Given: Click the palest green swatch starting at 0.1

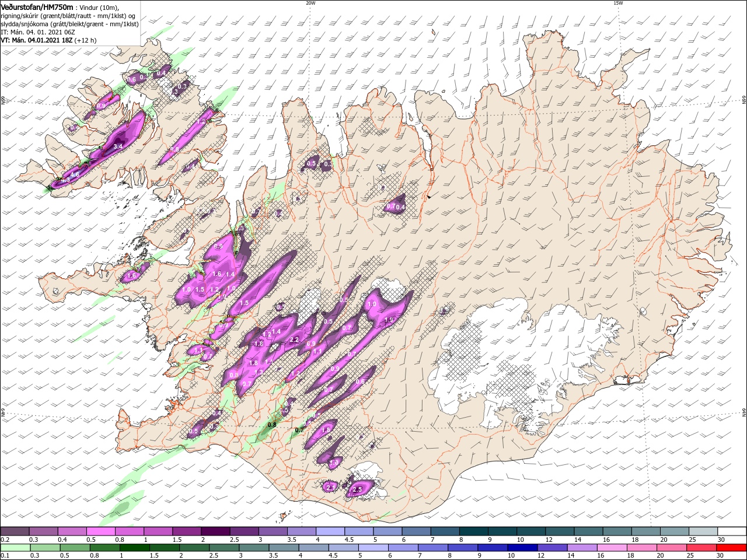Looking at the screenshot, I should [15, 548].
